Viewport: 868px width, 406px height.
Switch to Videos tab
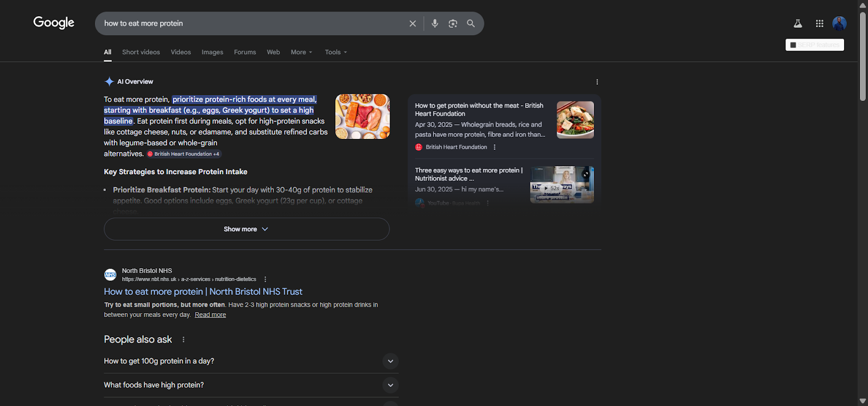click(x=181, y=52)
